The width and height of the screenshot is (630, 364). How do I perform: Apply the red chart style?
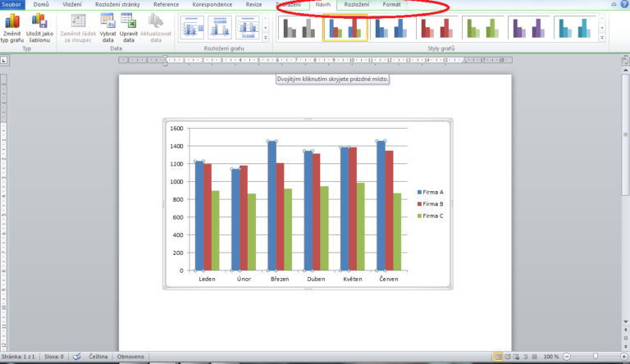[436, 29]
